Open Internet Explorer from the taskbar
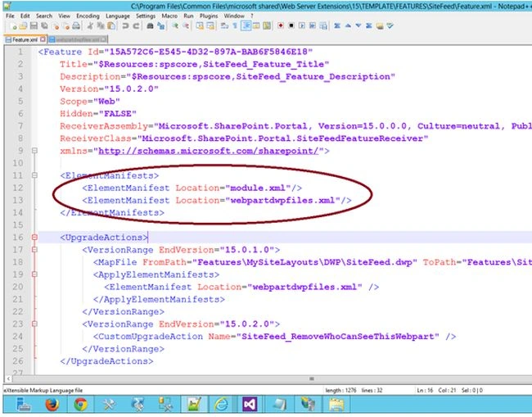Image resolution: width=532 pixels, height=417 pixels. pyautogui.click(x=221, y=405)
